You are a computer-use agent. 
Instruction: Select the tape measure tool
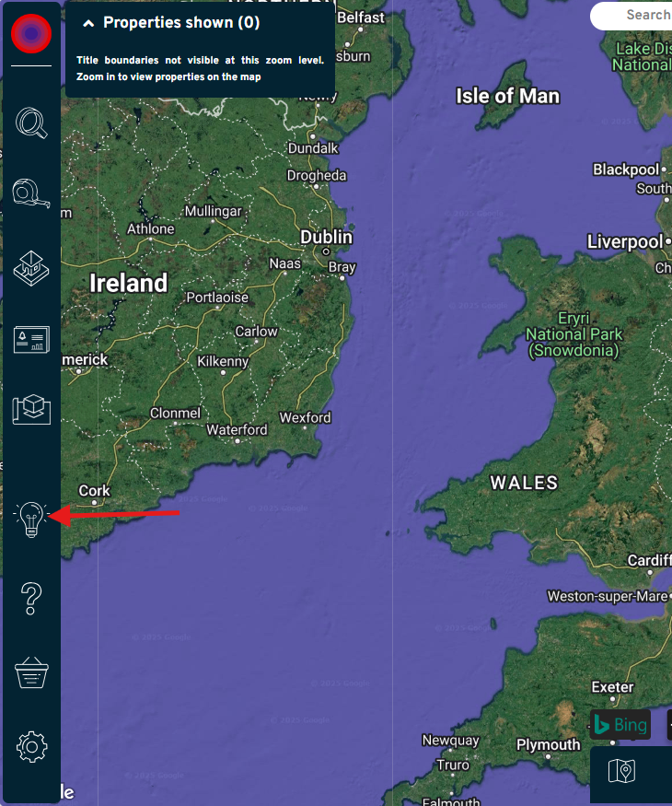pyautogui.click(x=31, y=193)
